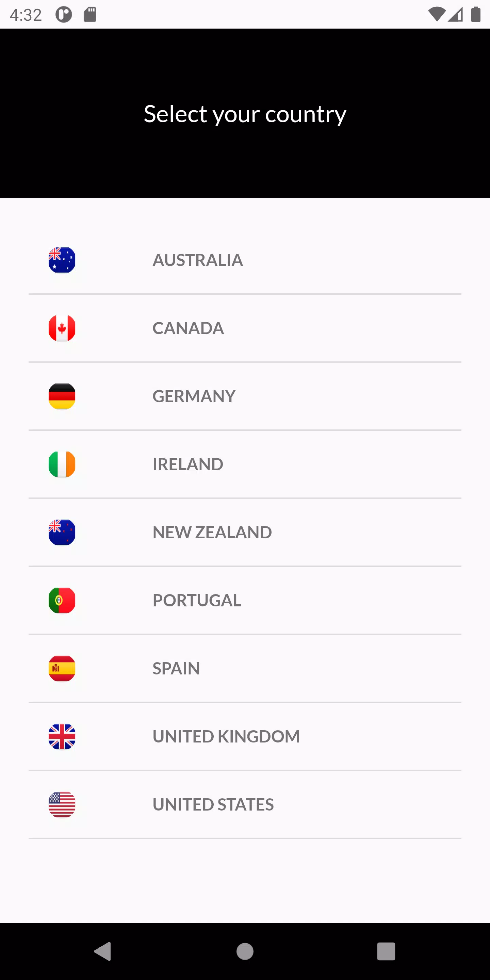Tap the Australia flag icon
The image size is (490, 980).
click(x=62, y=260)
